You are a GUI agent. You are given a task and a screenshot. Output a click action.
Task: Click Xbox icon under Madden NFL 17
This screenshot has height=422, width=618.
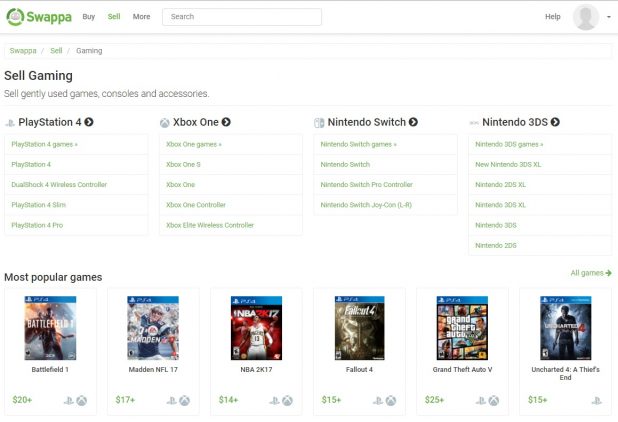pos(185,401)
